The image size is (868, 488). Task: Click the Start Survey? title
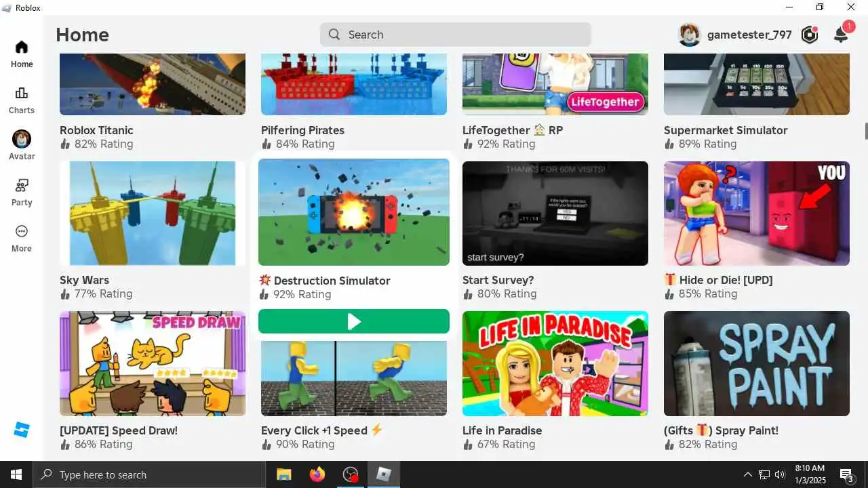point(498,280)
